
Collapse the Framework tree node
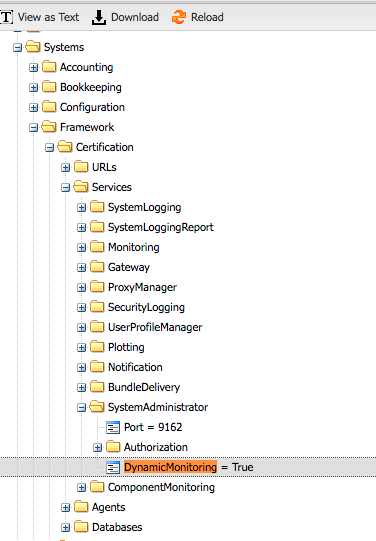click(x=33, y=128)
